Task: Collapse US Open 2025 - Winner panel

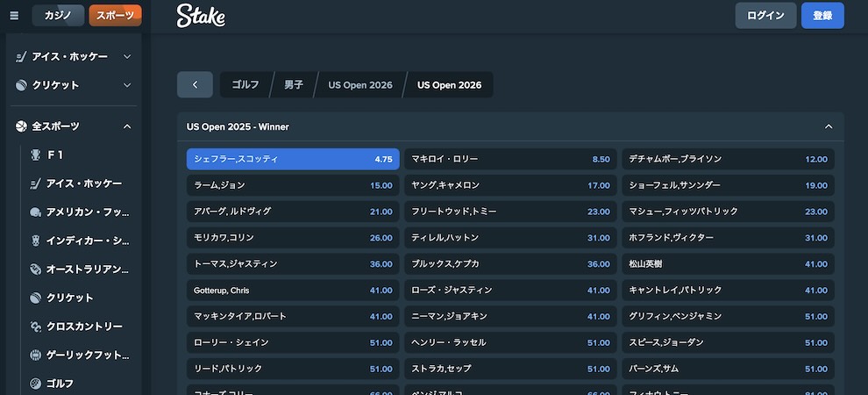Action: tap(829, 127)
